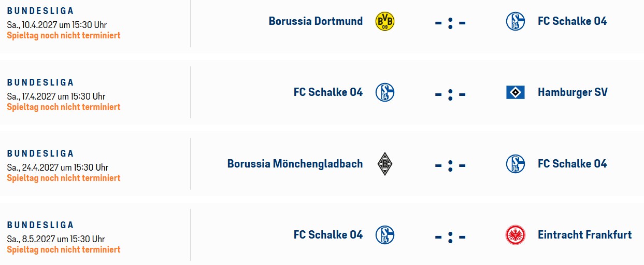Click FC Schalke 04 name in Hamburg fixture

[x=328, y=92]
